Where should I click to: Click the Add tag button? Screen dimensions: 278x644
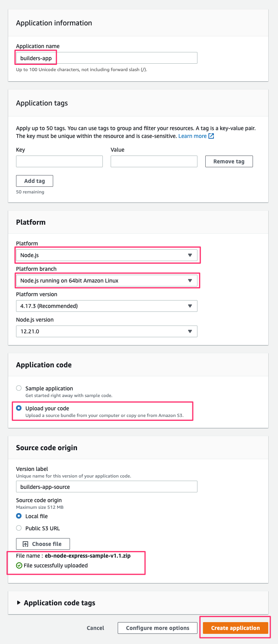(x=34, y=181)
